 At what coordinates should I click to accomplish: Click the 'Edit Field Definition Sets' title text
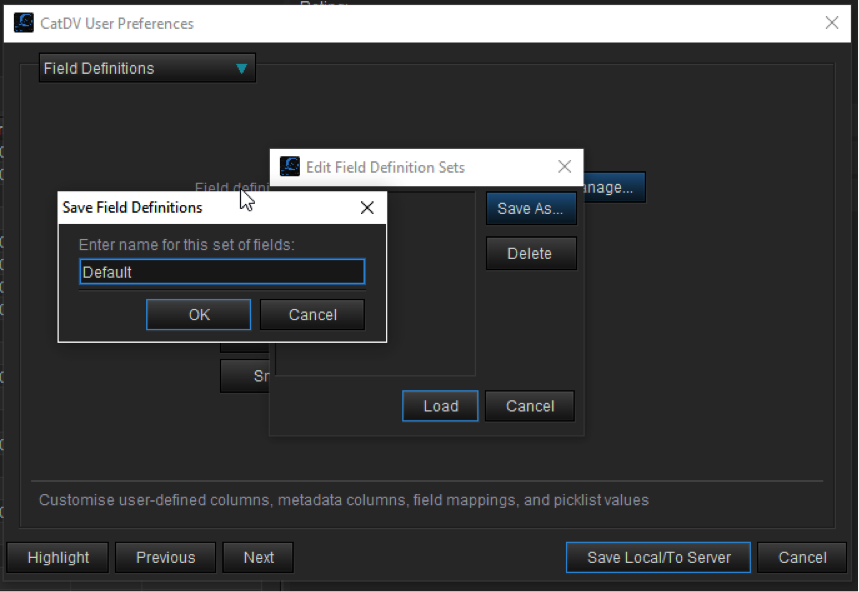pyautogui.click(x=385, y=167)
